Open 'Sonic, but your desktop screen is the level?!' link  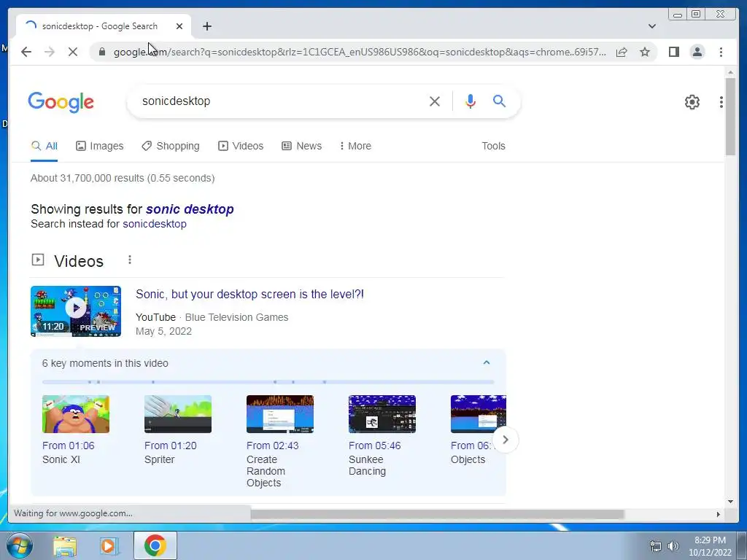[249, 295]
